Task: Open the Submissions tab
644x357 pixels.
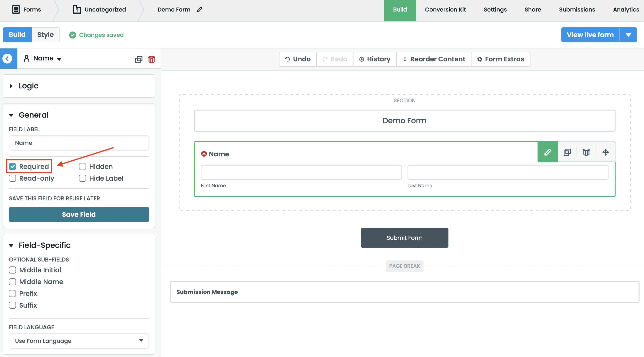Action: [577, 9]
